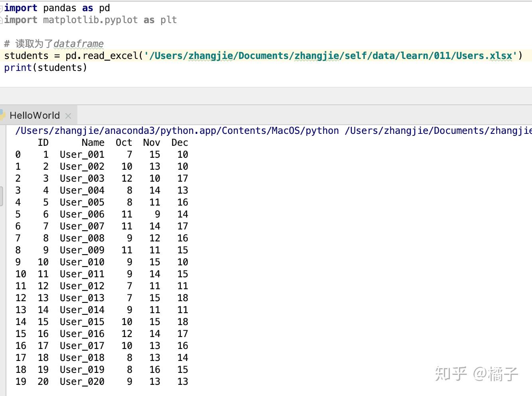Click the Oct value 7 in User_001 row
Screen dimensions: 532x396
[x=130, y=155]
